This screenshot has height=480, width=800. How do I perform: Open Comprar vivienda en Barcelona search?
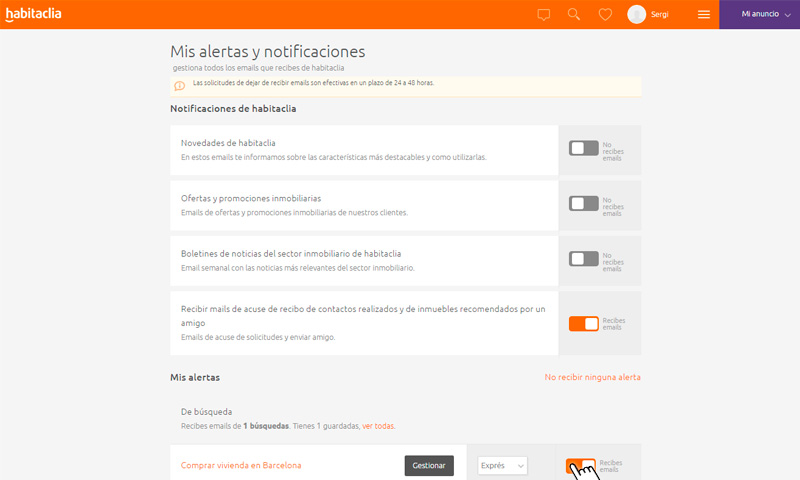[241, 466]
